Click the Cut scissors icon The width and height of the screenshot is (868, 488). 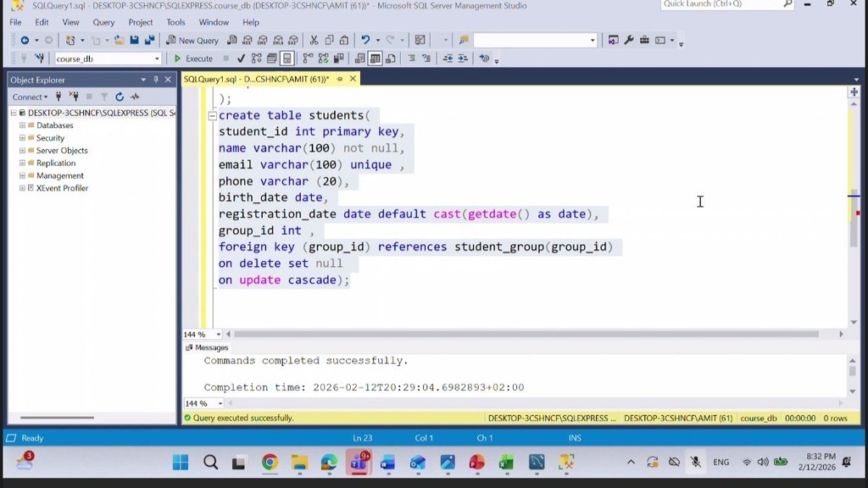[x=314, y=40]
